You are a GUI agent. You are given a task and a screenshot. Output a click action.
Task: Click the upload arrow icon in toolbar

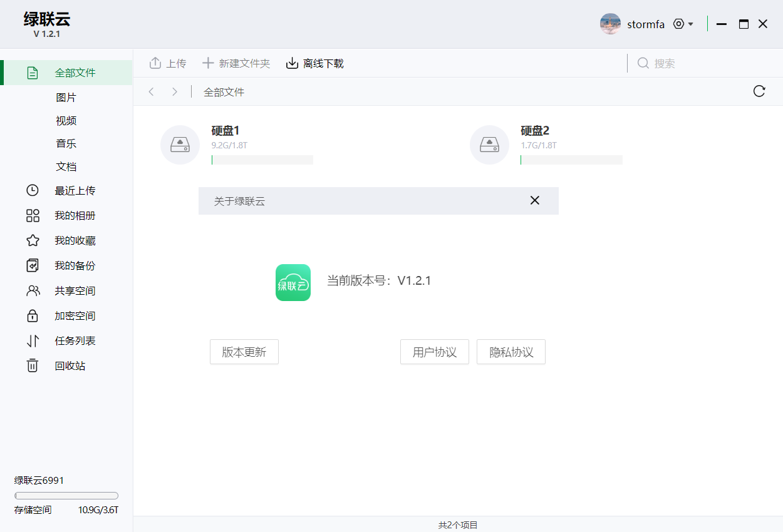[155, 63]
